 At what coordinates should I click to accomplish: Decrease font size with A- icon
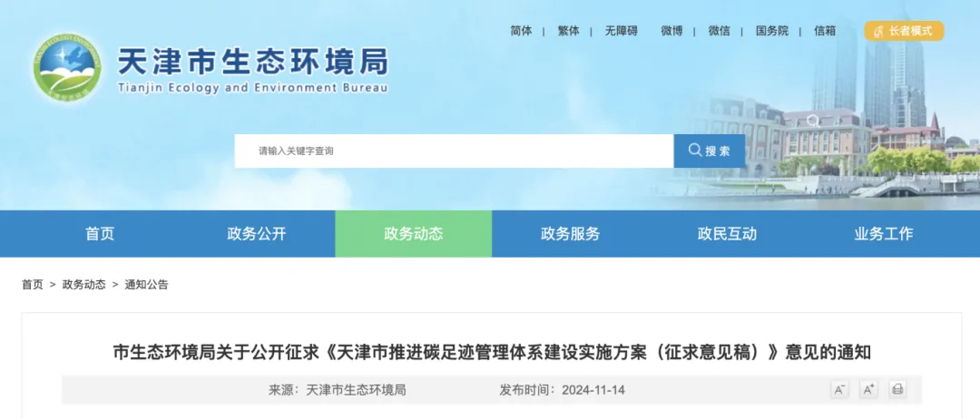[x=839, y=390]
